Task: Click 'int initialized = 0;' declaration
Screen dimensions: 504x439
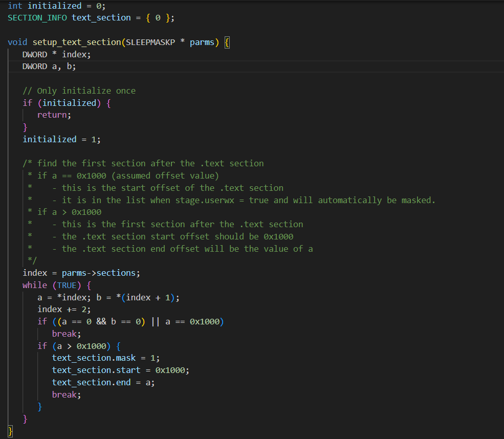Action: (x=57, y=6)
